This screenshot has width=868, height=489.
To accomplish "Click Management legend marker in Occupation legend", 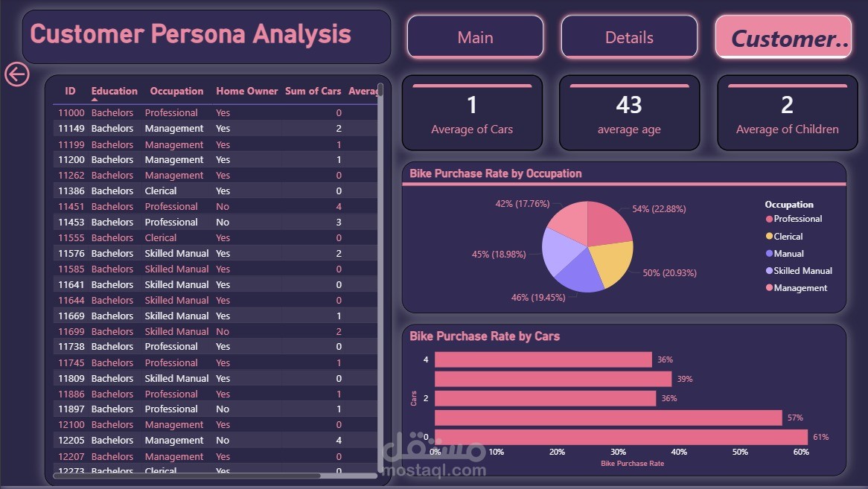I will coord(769,287).
